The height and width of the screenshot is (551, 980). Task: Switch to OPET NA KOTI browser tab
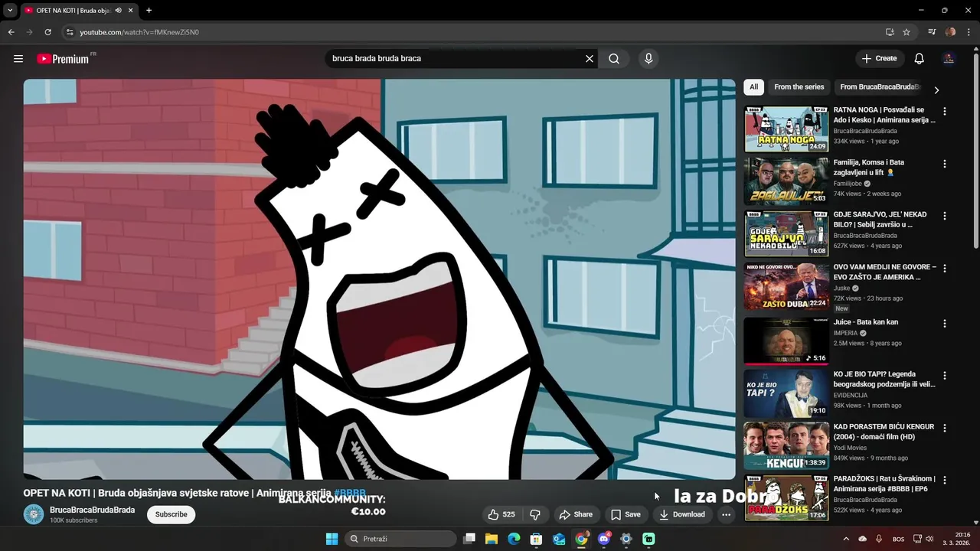click(x=73, y=11)
